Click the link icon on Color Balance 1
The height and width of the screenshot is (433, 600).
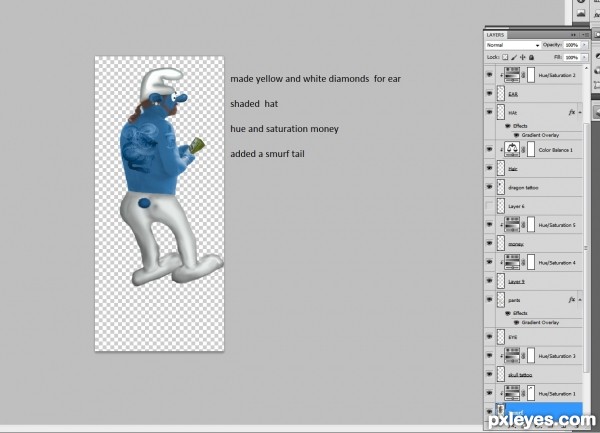(x=523, y=150)
